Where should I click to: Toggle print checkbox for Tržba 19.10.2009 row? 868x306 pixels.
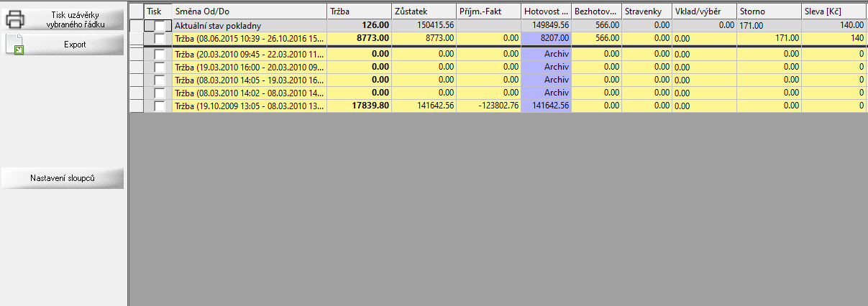[159, 106]
